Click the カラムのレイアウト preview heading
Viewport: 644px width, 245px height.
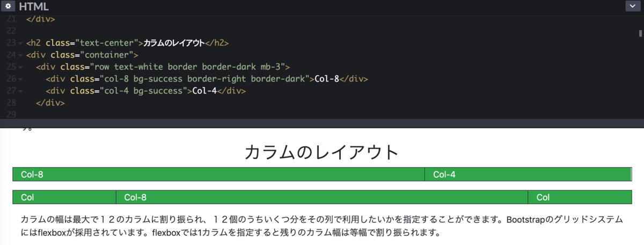coord(321,152)
